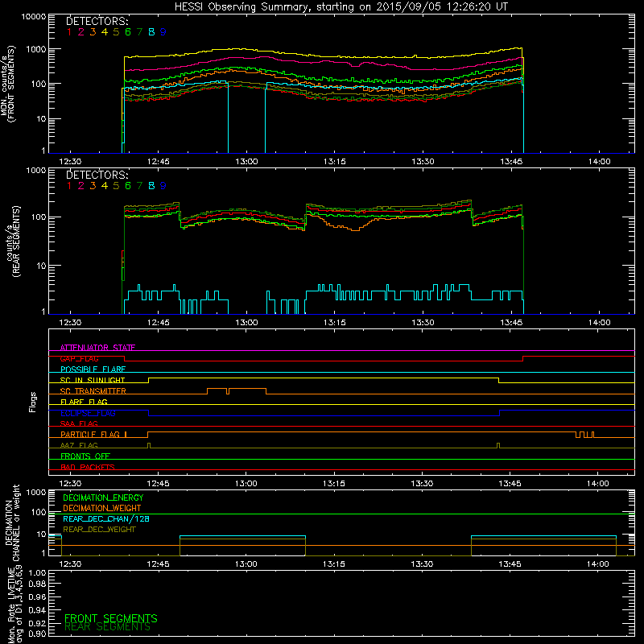Click the rear segments panel y-axis title
This screenshot has height=644, width=644.
[x=12, y=242]
